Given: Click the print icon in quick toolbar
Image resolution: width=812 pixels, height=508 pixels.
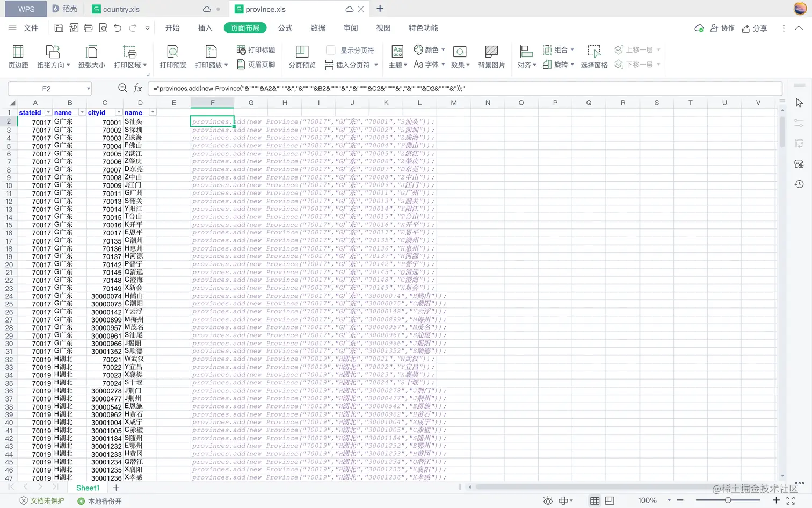Looking at the screenshot, I should (x=88, y=28).
